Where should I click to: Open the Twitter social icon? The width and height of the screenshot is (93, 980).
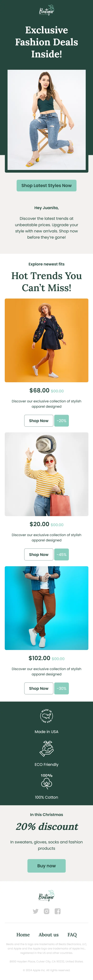tap(36, 911)
